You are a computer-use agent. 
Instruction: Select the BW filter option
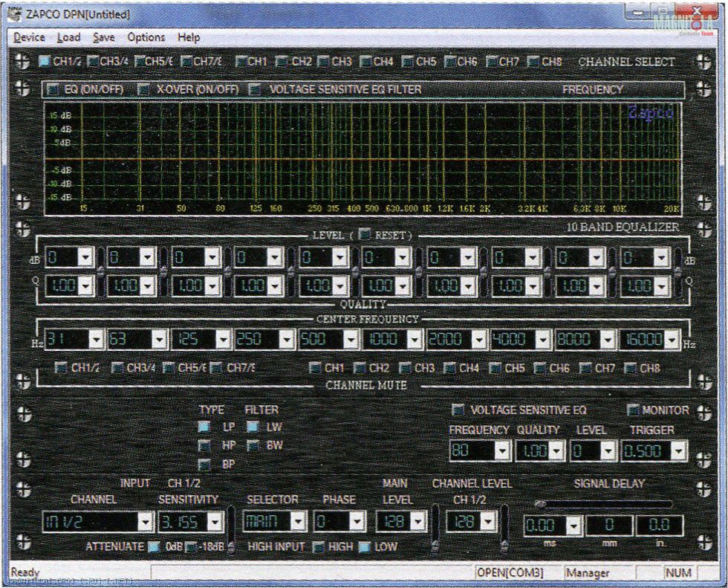coord(253,445)
